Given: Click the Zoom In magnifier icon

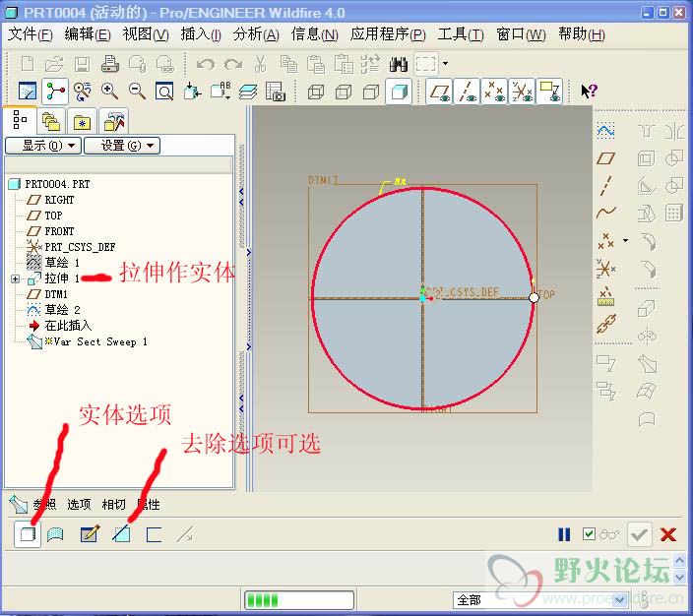Looking at the screenshot, I should tap(109, 92).
